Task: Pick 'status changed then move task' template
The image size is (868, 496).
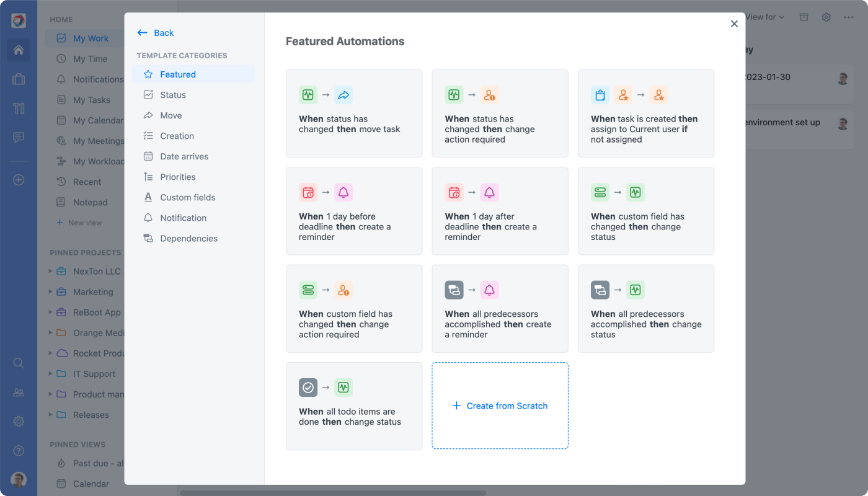Action: pos(353,113)
